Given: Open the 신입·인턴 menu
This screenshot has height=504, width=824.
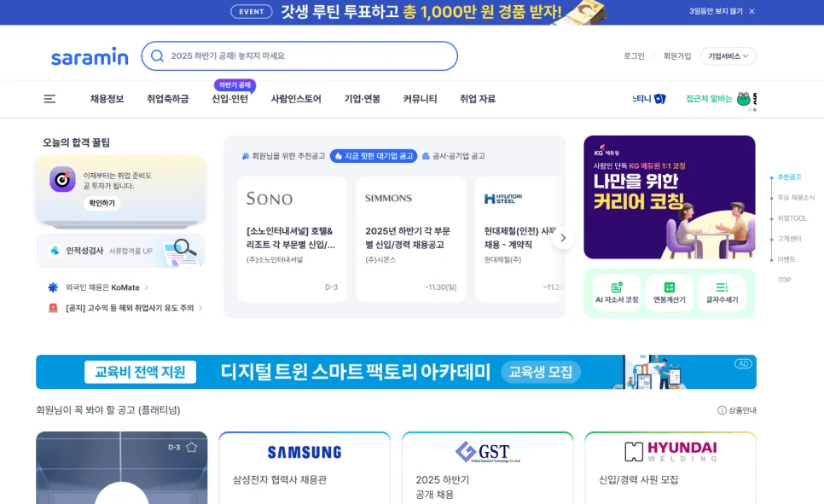Looking at the screenshot, I should click(229, 99).
